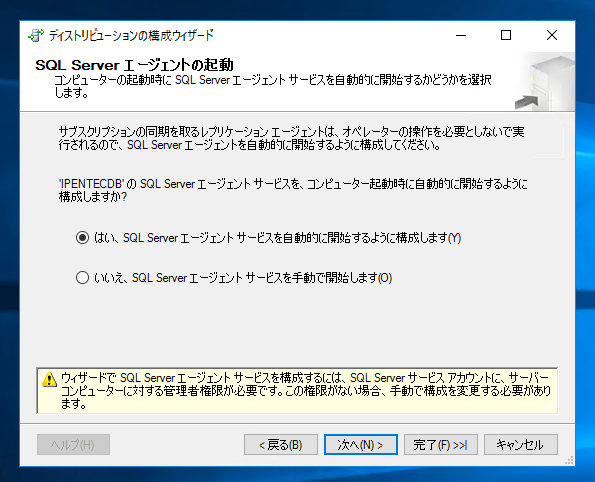Click the resize grip in the window corner
The image size is (595, 482).
569,460
